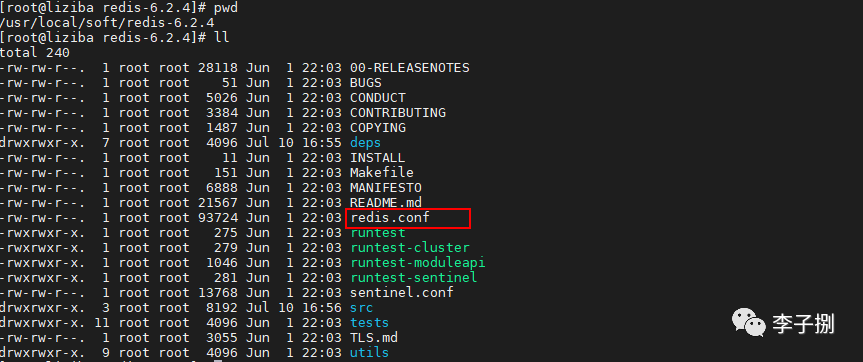Click the COPYING file name

point(378,128)
